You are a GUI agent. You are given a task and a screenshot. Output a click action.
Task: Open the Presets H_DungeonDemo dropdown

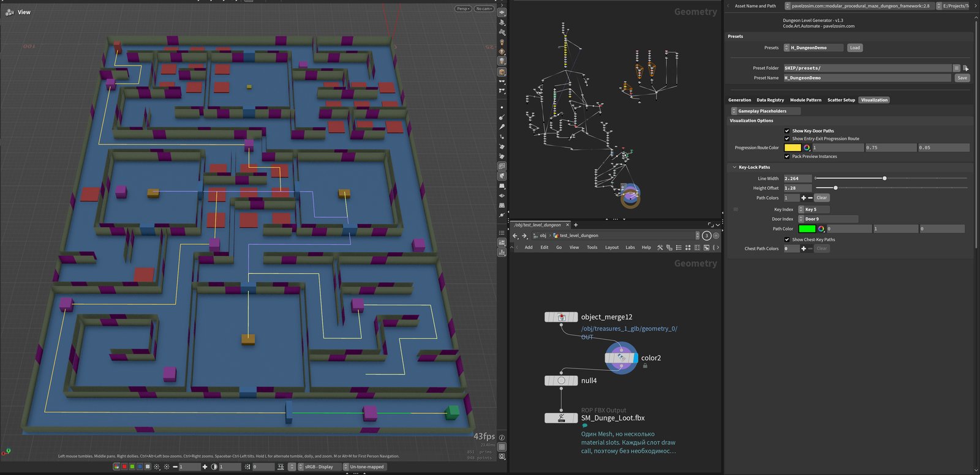(814, 48)
